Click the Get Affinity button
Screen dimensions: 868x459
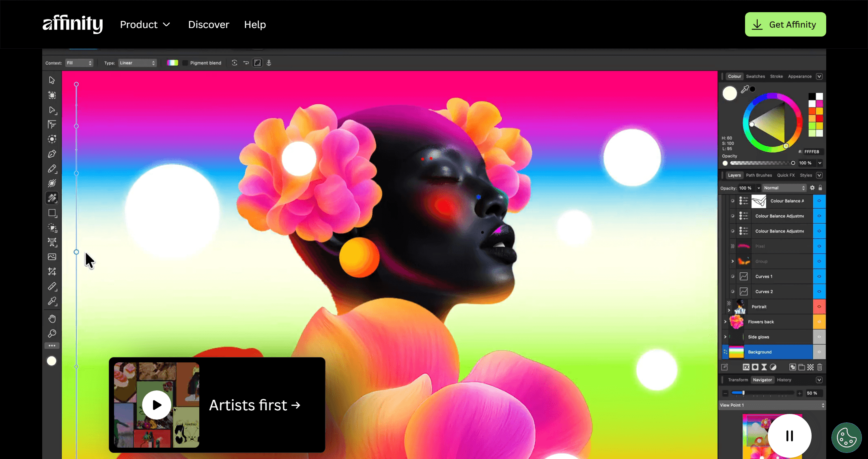point(785,24)
